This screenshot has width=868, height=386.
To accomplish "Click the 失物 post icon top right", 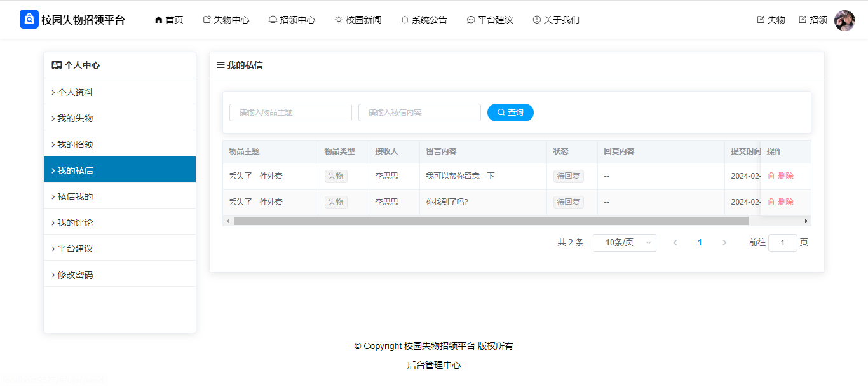I will 761,20.
